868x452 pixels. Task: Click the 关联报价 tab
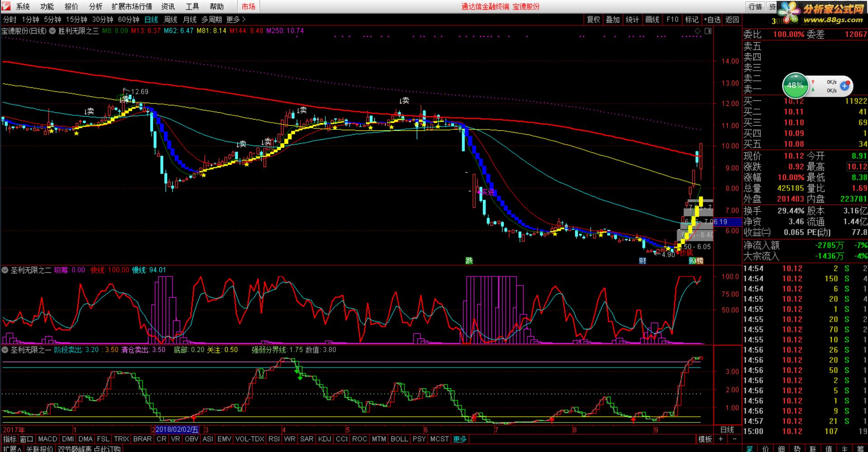39,449
